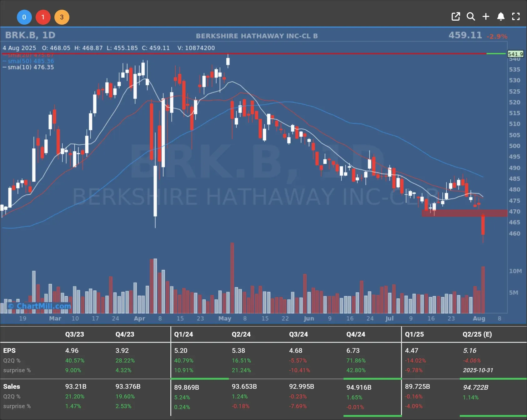Viewport: 527px width, 420px height.
Task: Click the plus add icon
Action: click(486, 17)
